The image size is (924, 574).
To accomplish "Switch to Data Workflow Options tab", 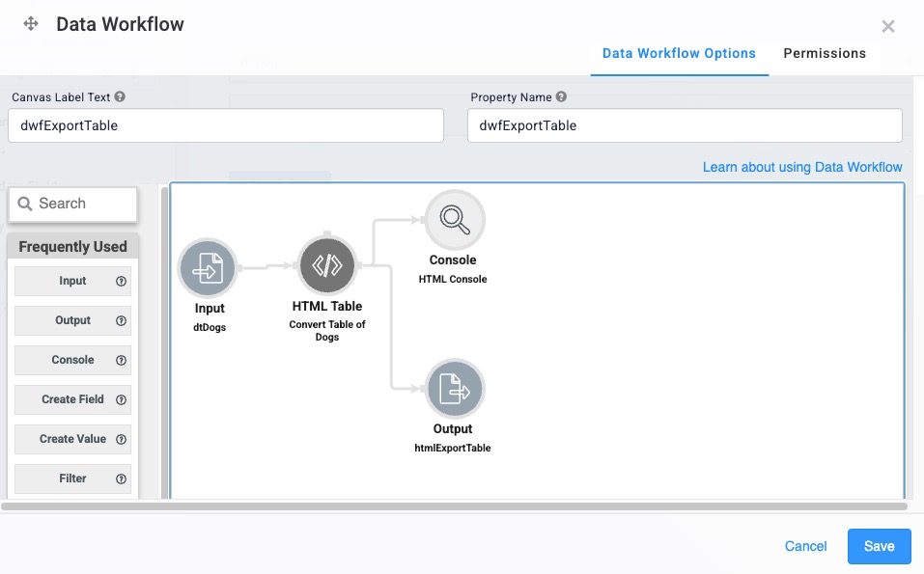I will pyautogui.click(x=679, y=53).
